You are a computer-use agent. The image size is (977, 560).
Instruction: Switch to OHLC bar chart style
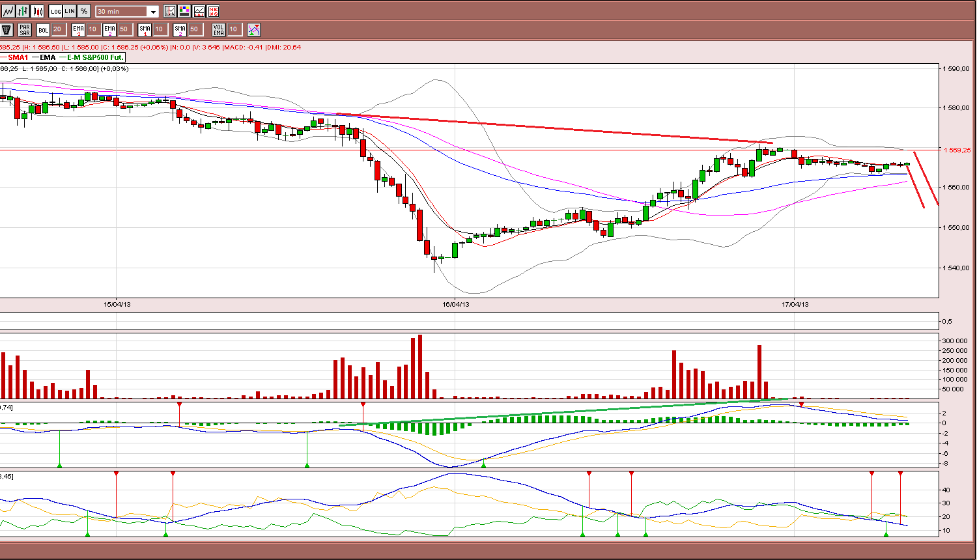coord(23,11)
